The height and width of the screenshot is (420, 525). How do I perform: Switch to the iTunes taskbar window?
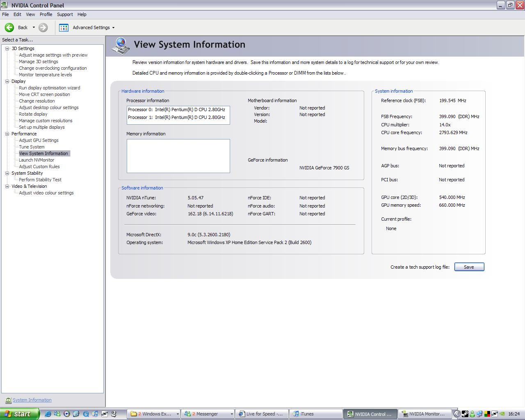tap(316, 414)
